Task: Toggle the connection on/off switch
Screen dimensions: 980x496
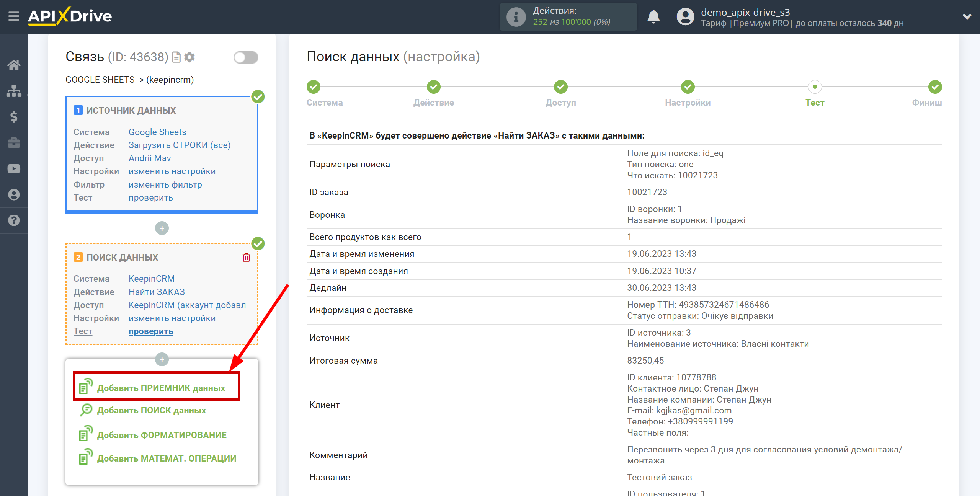Action: click(x=246, y=57)
